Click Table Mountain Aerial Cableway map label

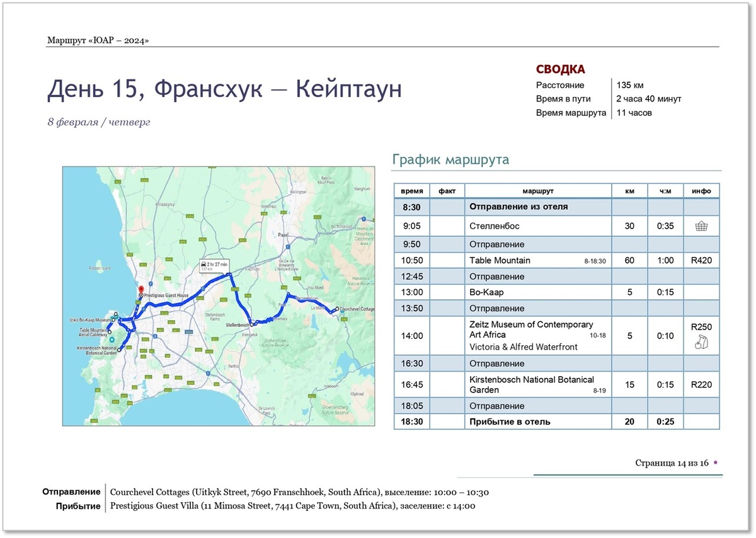coord(93,332)
